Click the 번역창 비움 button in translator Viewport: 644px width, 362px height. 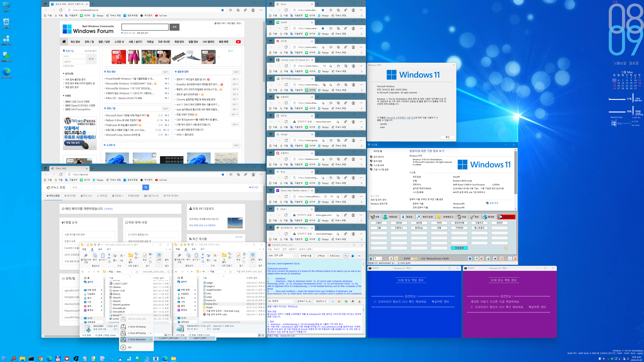tap(306, 256)
